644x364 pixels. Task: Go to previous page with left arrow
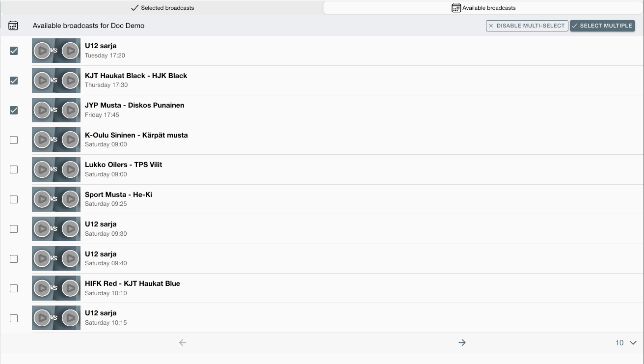(183, 342)
